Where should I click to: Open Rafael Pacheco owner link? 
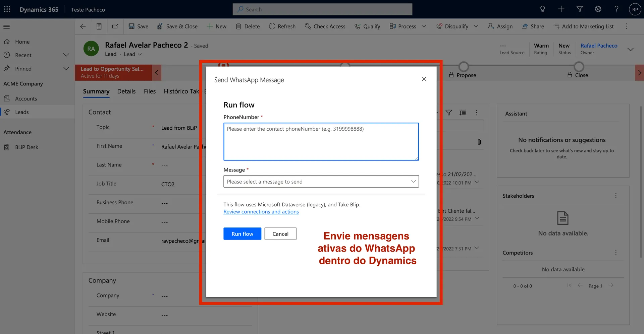pos(599,46)
